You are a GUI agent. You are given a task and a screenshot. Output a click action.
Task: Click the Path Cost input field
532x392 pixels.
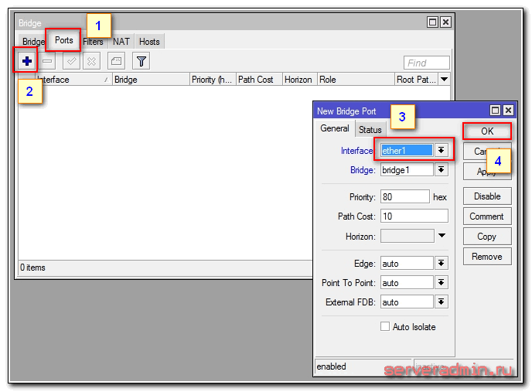point(414,216)
